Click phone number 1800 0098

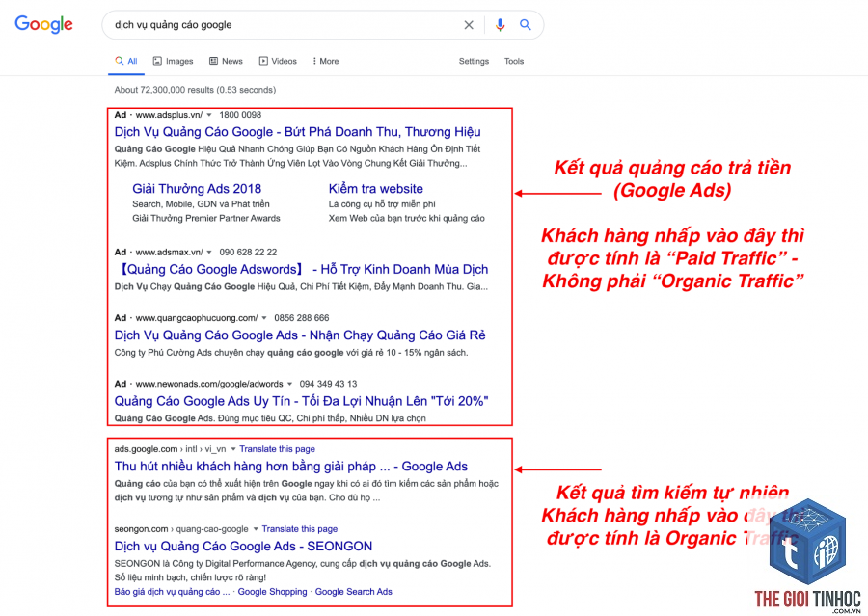(240, 115)
